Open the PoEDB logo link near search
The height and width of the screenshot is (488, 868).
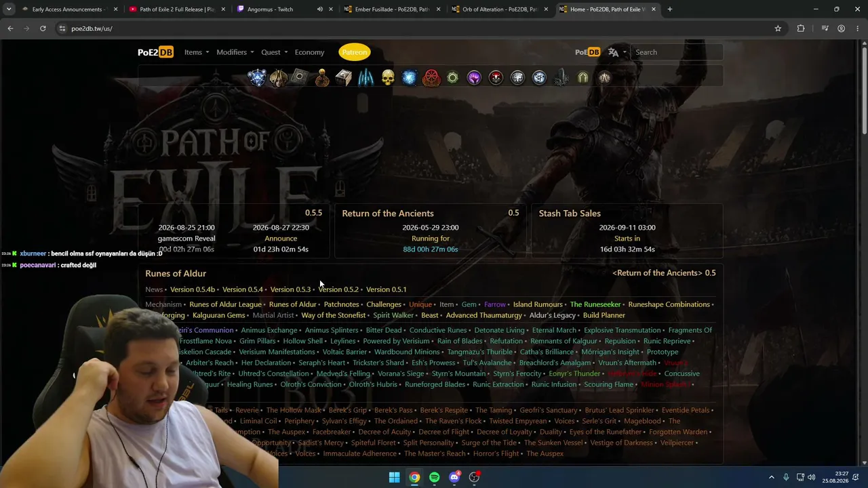[587, 52]
